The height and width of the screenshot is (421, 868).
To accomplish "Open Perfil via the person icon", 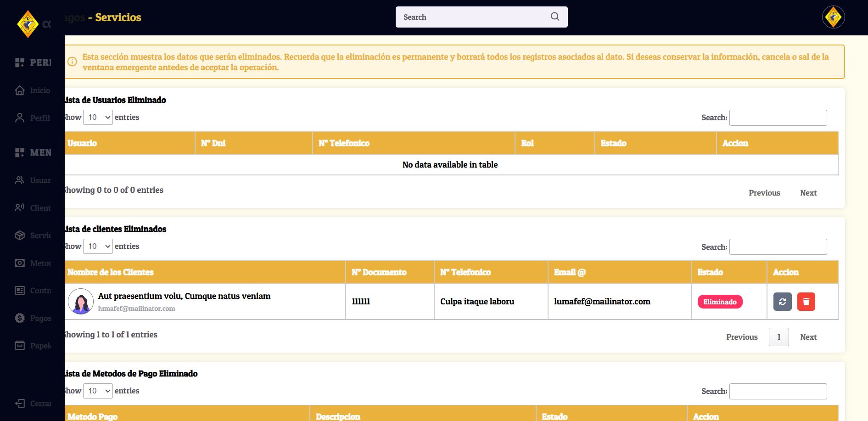I will pos(20,118).
